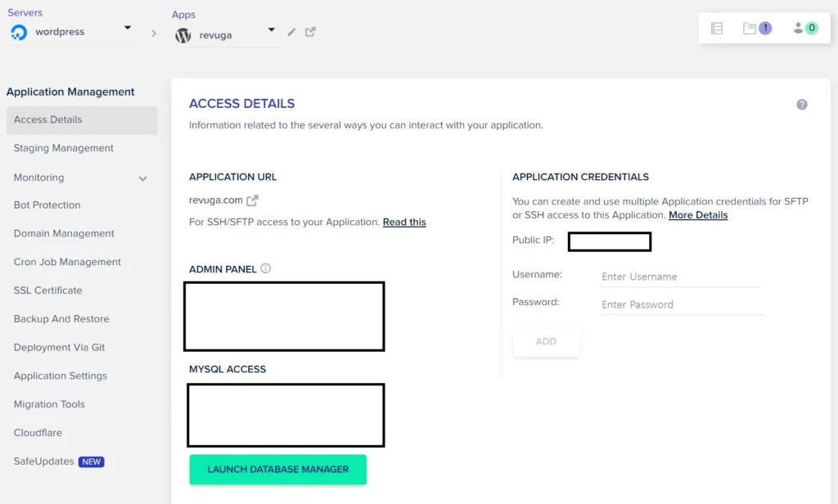Open projects folder icon with badge 1
Screen dimensions: 838x504
click(x=757, y=29)
